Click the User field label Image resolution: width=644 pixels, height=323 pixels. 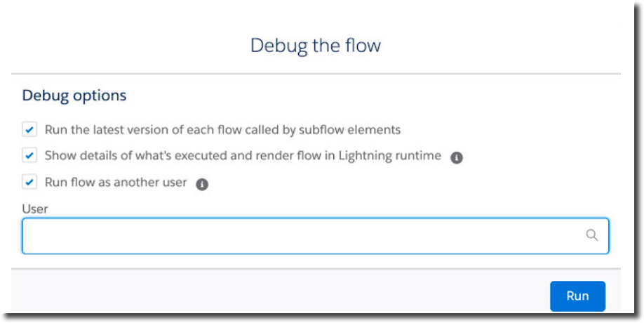click(x=35, y=209)
